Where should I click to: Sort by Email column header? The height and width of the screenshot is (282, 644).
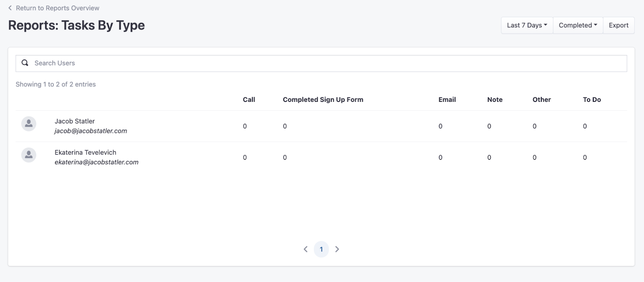click(447, 100)
